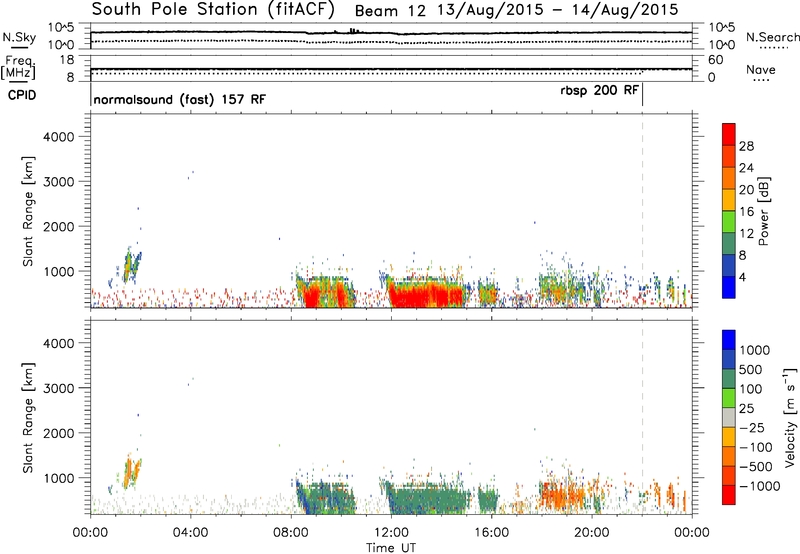The image size is (800, 554).
Task: Click the plot title "South Pole Station (fitACF)"
Action: click(x=213, y=10)
